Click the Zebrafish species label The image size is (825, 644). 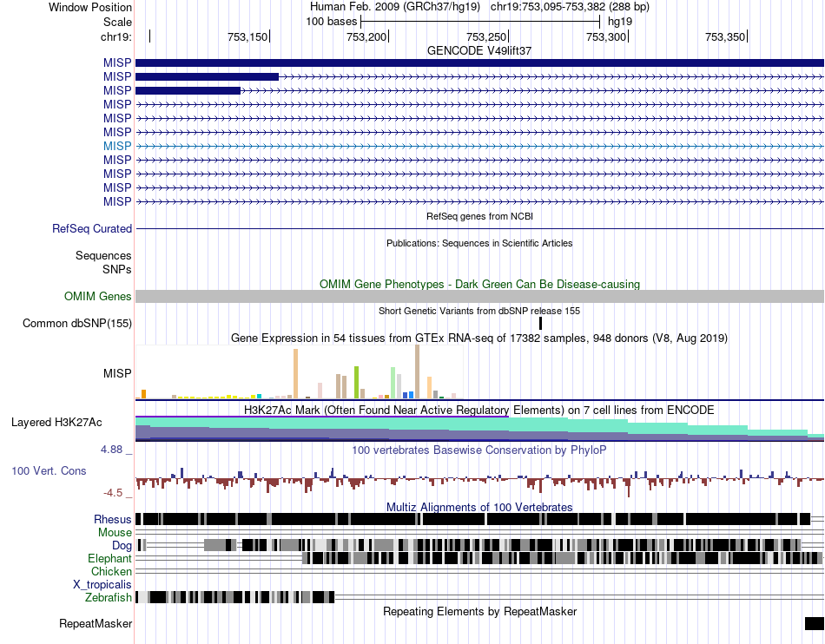click(x=109, y=598)
